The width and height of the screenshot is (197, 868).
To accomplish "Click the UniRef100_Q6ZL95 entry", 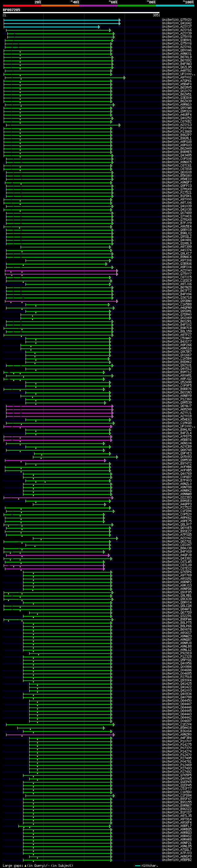I will [177, 67].
